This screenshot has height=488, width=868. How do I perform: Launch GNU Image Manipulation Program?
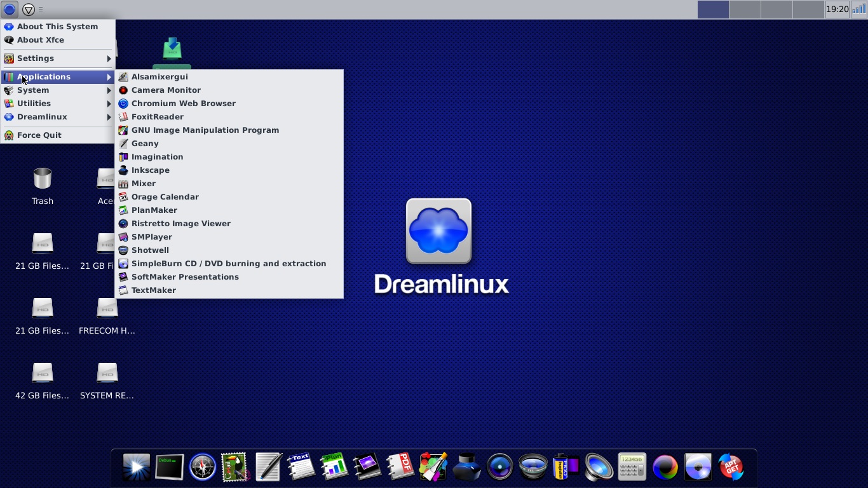[229, 130]
